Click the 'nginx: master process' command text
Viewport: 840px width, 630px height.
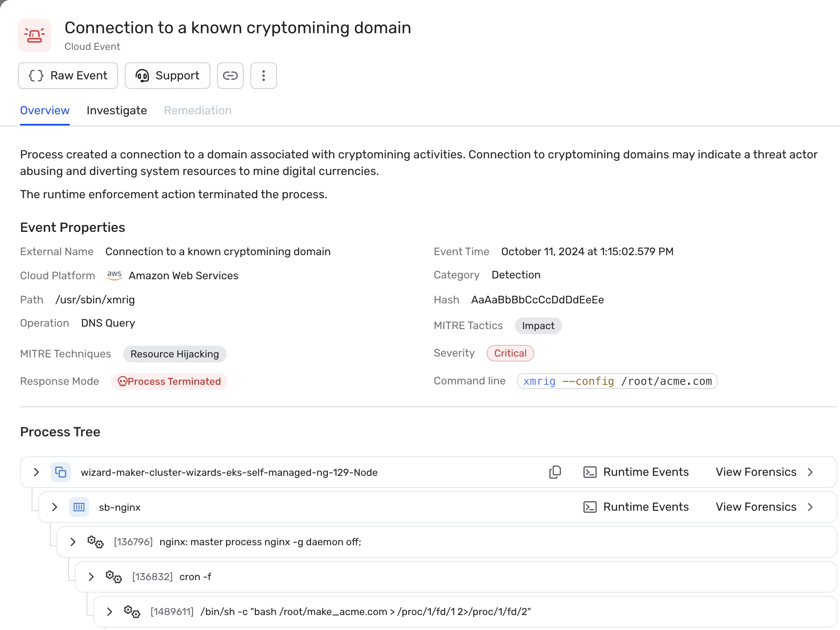[x=260, y=542]
